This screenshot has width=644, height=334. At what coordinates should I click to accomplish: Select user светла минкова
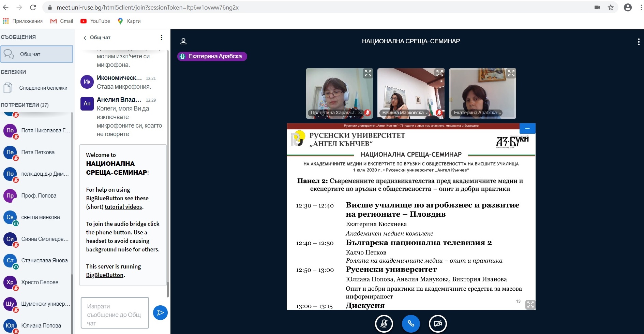pos(36,217)
